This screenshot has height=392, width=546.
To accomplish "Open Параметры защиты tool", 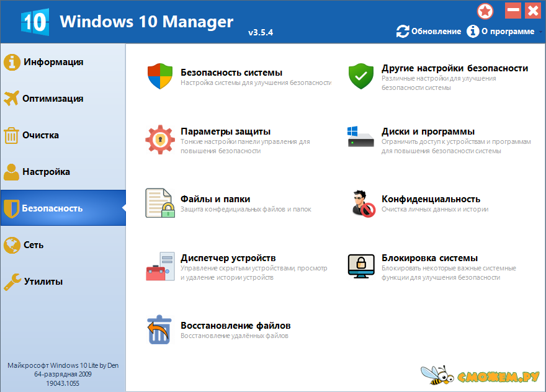I will click(225, 131).
